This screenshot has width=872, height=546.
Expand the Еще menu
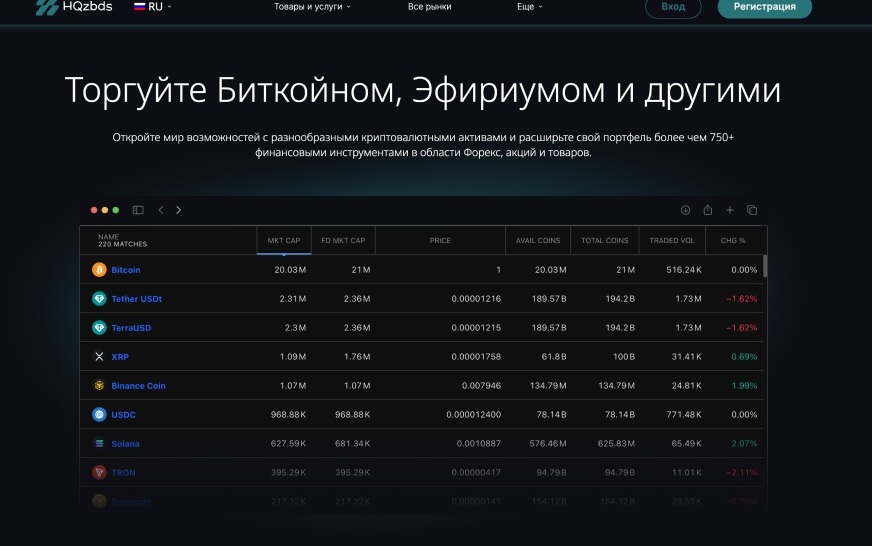[x=529, y=7]
